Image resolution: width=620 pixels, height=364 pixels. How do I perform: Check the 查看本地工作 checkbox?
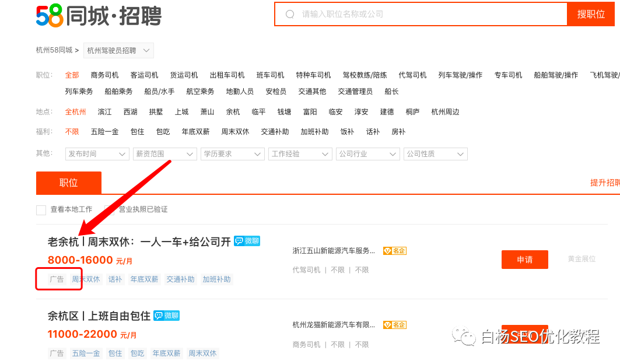(x=41, y=209)
